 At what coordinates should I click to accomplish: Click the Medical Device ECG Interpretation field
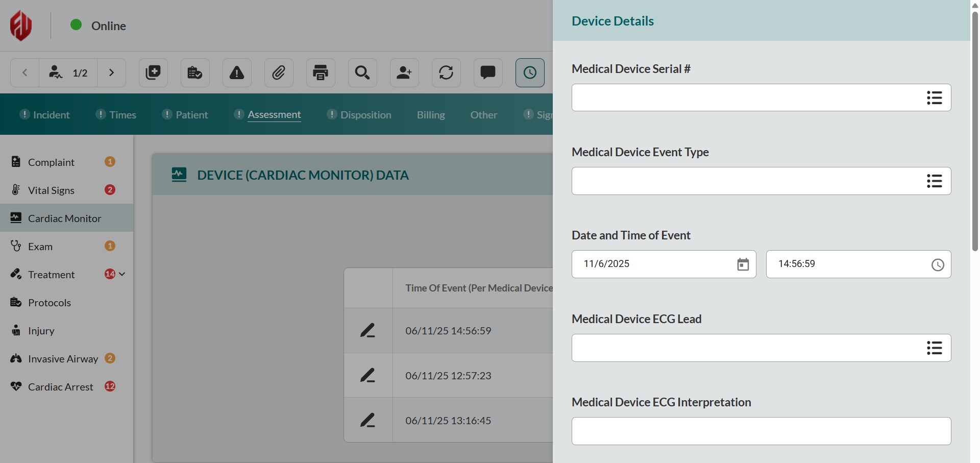pyautogui.click(x=761, y=431)
